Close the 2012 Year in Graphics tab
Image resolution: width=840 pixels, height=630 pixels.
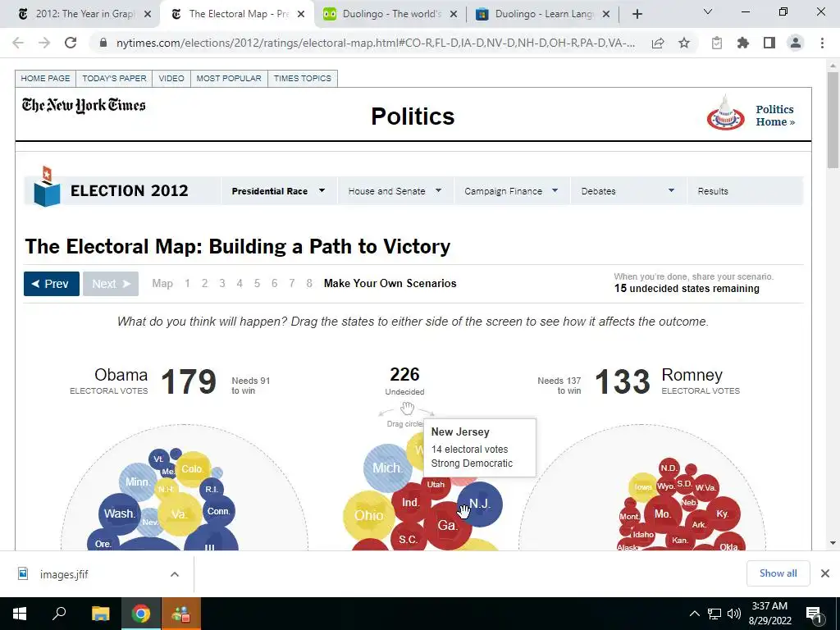pos(148,14)
